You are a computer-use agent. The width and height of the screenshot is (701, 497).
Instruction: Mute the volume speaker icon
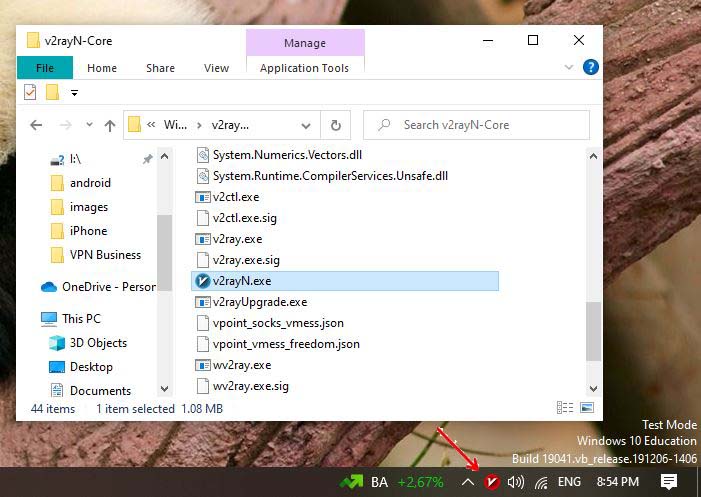(x=516, y=482)
